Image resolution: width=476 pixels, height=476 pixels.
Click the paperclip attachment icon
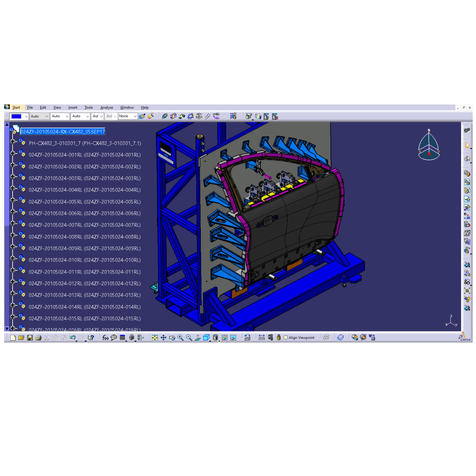tap(208, 116)
